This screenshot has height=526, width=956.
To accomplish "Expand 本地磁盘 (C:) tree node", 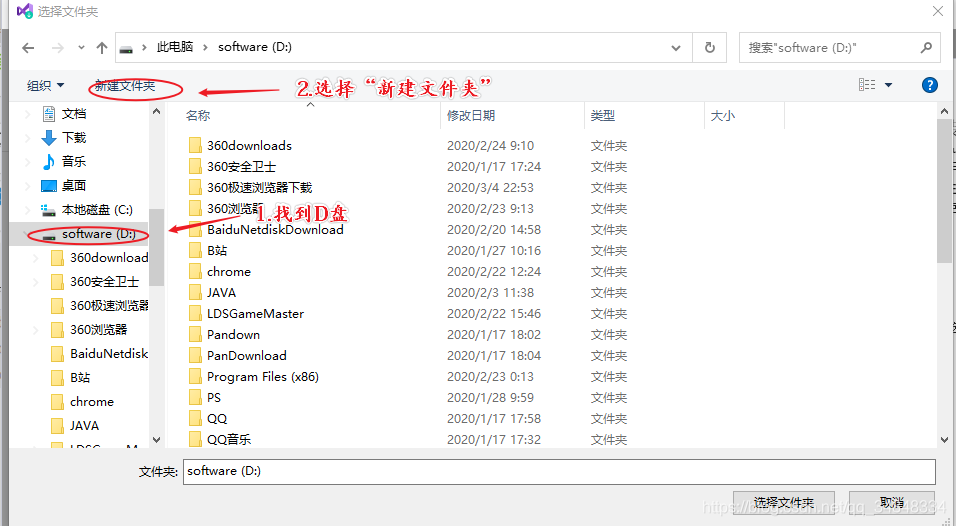I will pos(27,210).
